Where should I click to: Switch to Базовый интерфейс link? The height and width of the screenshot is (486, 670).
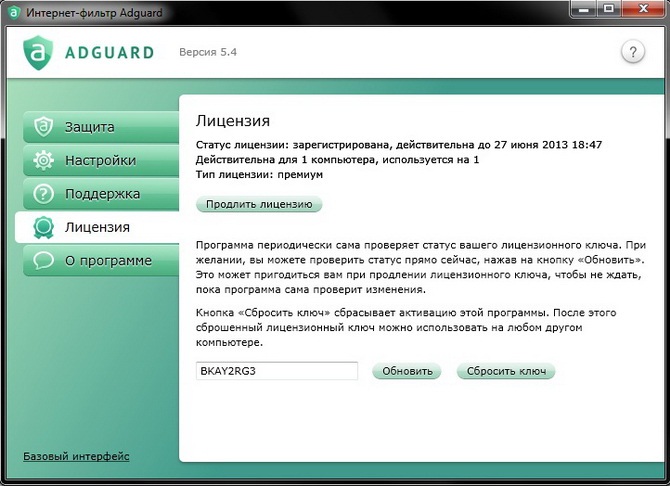pyautogui.click(x=76, y=456)
